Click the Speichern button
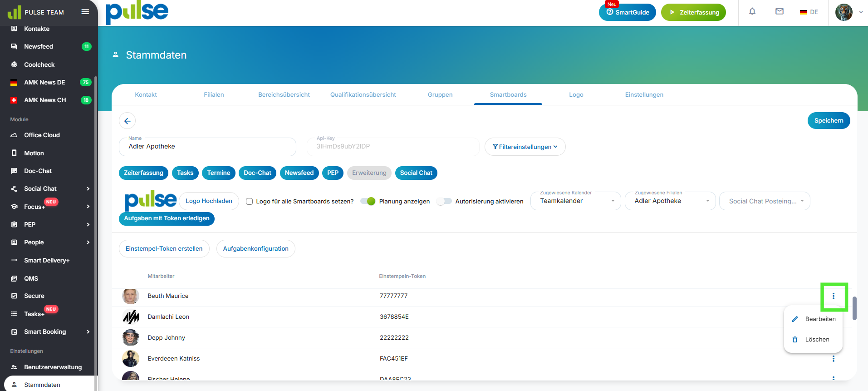The width and height of the screenshot is (868, 391). 829,120
